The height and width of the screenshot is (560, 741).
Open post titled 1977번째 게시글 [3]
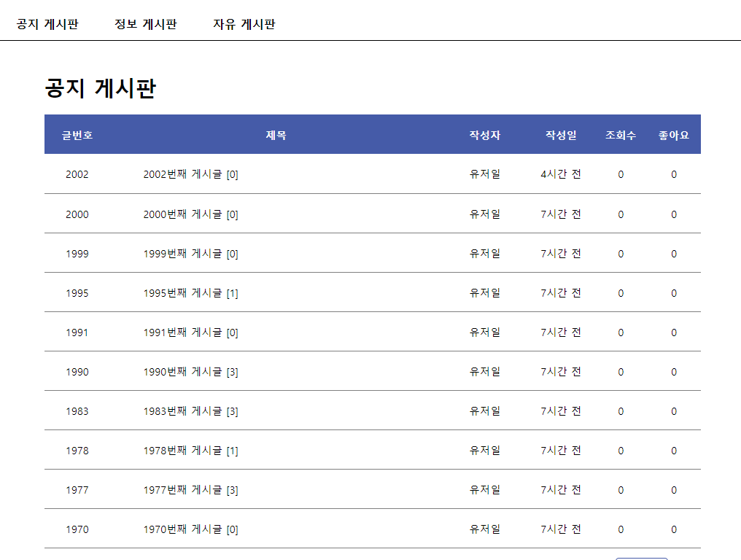point(190,490)
